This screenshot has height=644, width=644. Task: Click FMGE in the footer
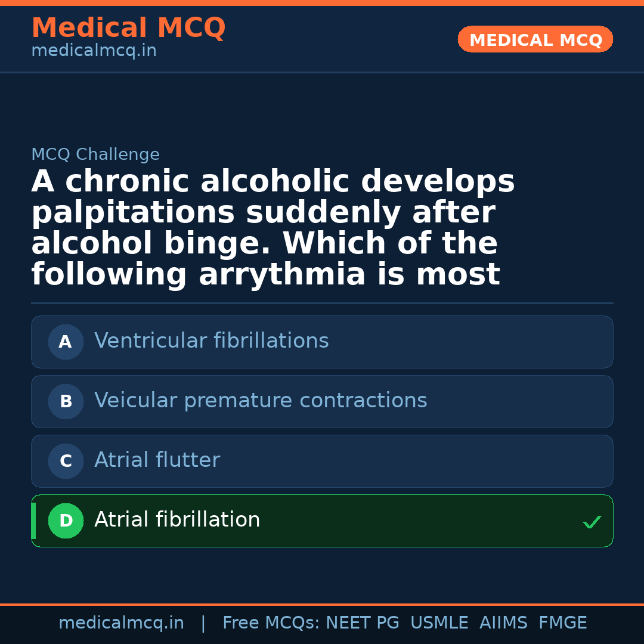[562, 623]
